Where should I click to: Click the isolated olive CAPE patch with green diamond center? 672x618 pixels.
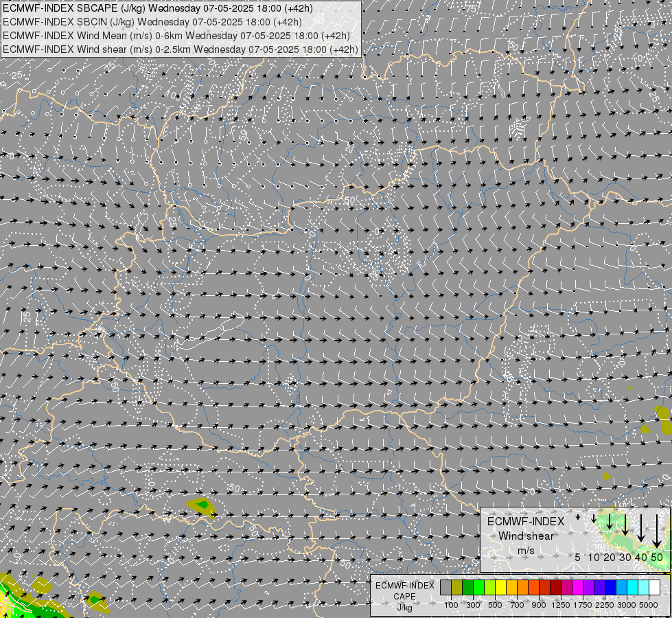(202, 507)
